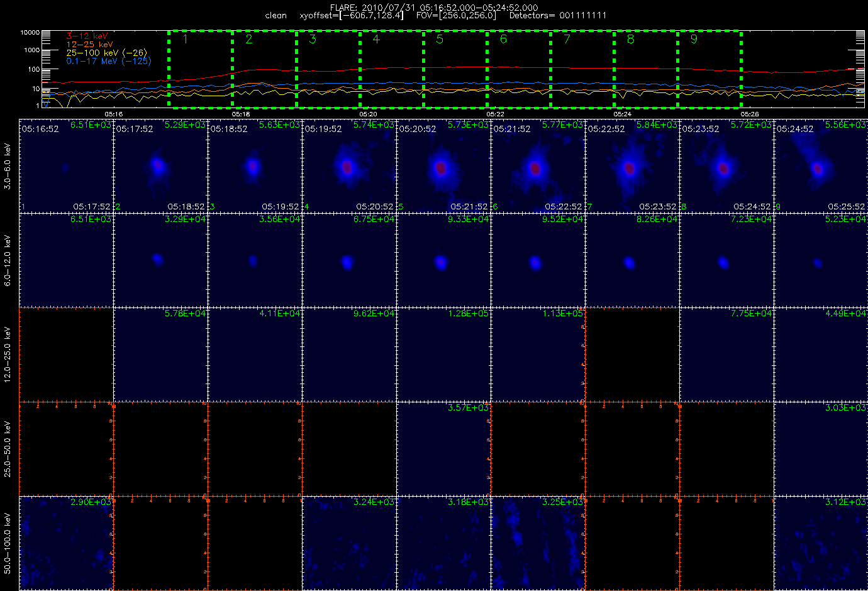868x591 pixels.
Task: Click the yellow '25-100 keV (-26)' legend entry
Action: point(106,53)
